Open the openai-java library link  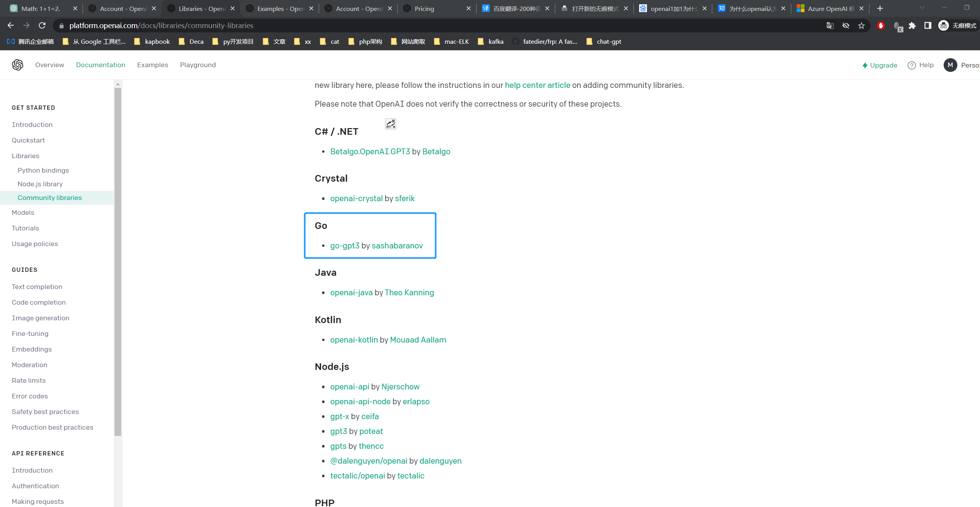351,293
